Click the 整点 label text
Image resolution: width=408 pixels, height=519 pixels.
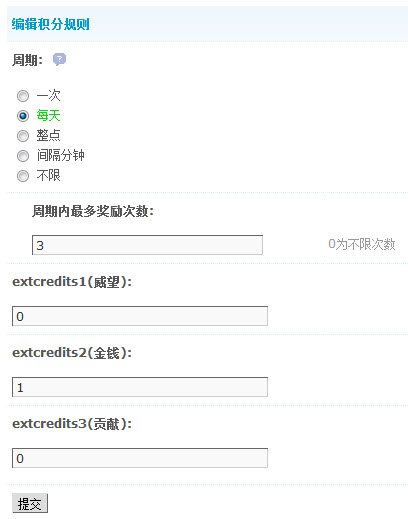click(48, 136)
